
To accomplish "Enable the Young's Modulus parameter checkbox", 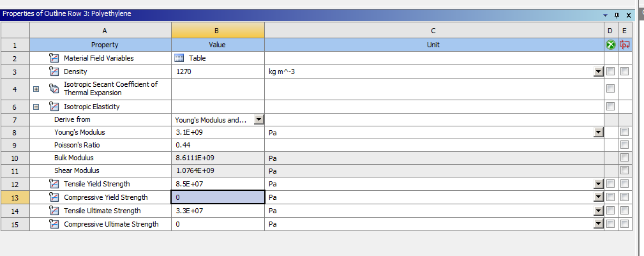I will [x=624, y=132].
